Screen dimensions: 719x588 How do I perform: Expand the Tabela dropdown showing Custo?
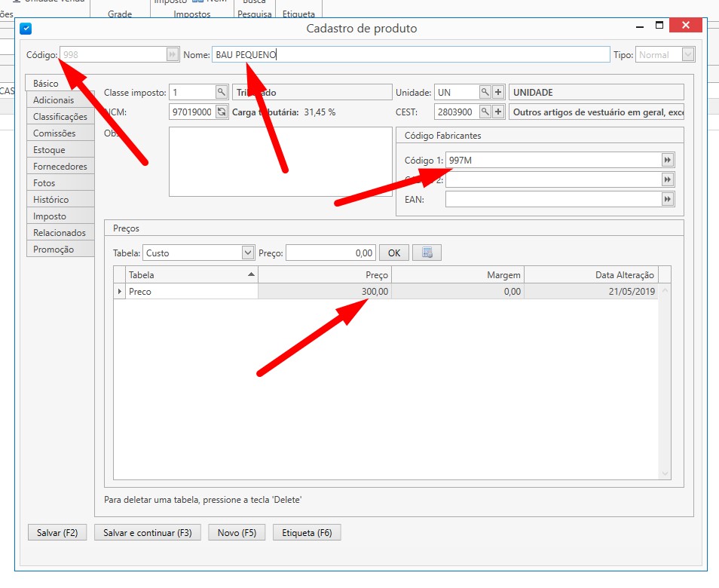click(x=248, y=253)
